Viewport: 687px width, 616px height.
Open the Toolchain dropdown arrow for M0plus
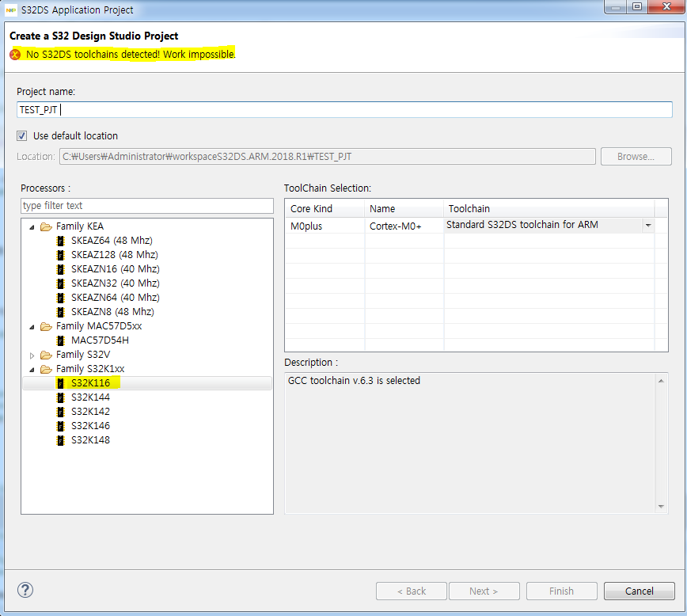pyautogui.click(x=648, y=226)
